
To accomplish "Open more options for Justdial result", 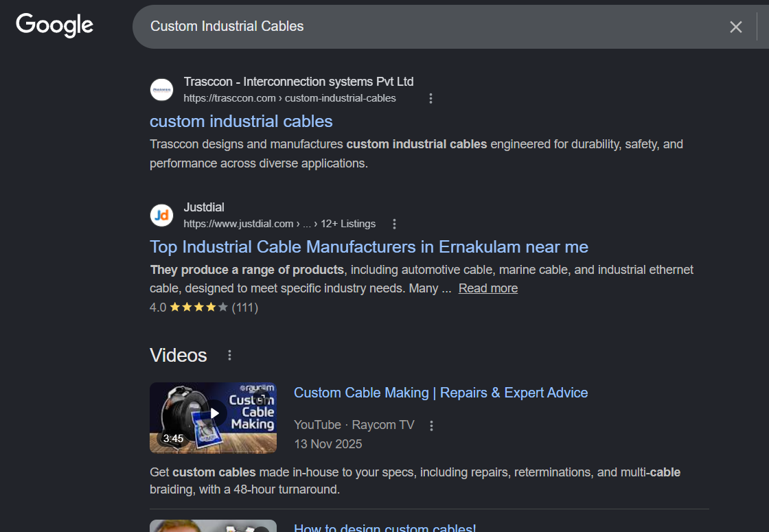I will tap(394, 224).
